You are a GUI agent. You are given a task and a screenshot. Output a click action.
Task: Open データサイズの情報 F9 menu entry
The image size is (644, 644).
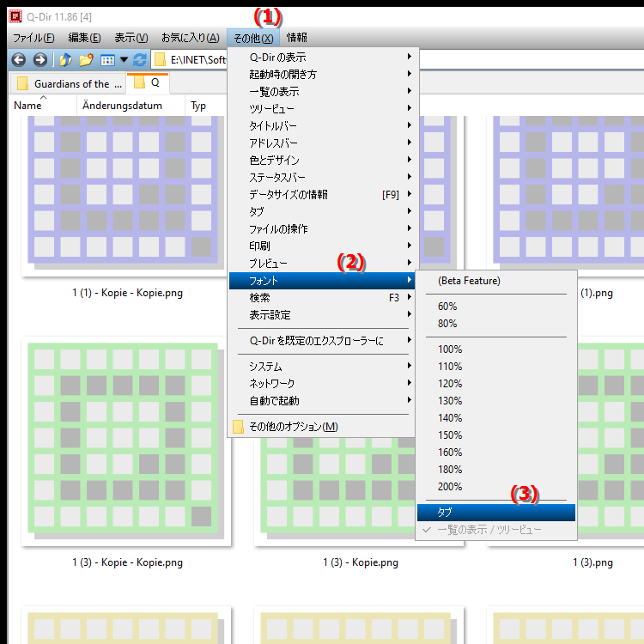coord(322,194)
